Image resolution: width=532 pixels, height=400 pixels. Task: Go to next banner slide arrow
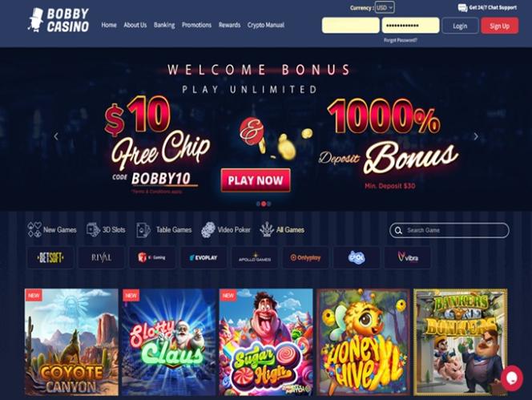(476, 136)
